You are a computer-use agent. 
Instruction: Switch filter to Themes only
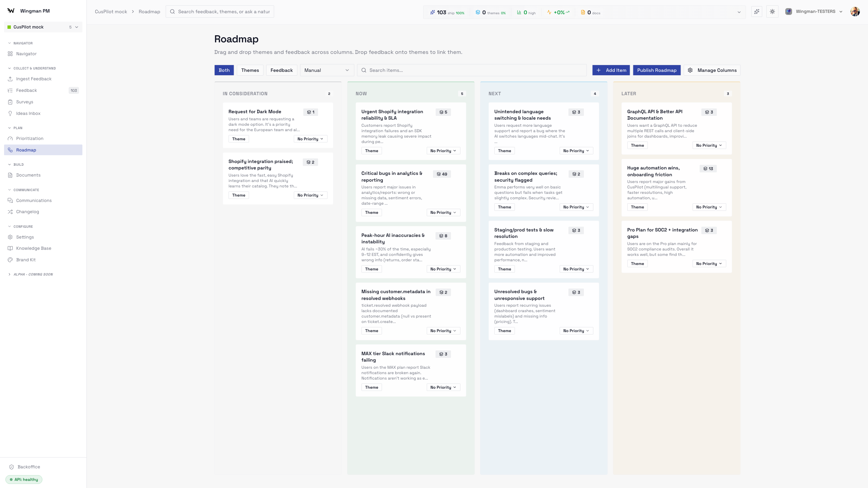click(250, 70)
